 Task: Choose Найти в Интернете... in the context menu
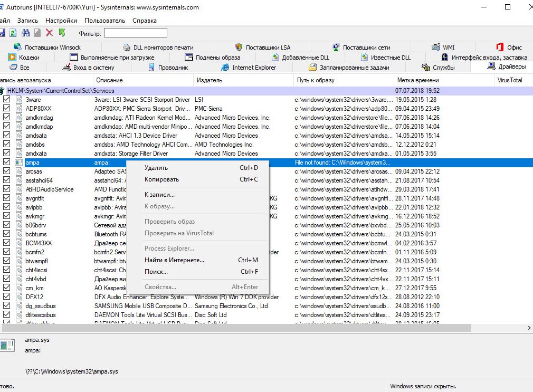197,260
